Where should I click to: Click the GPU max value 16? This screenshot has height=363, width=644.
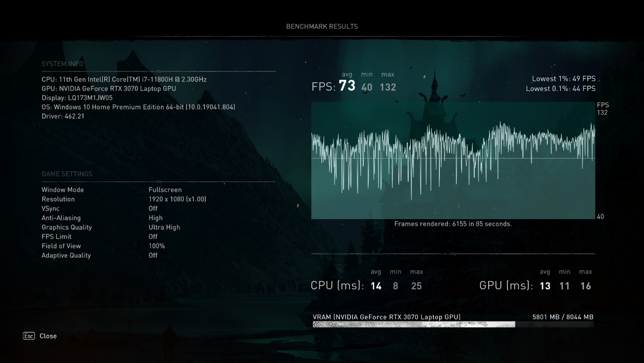[x=586, y=286]
